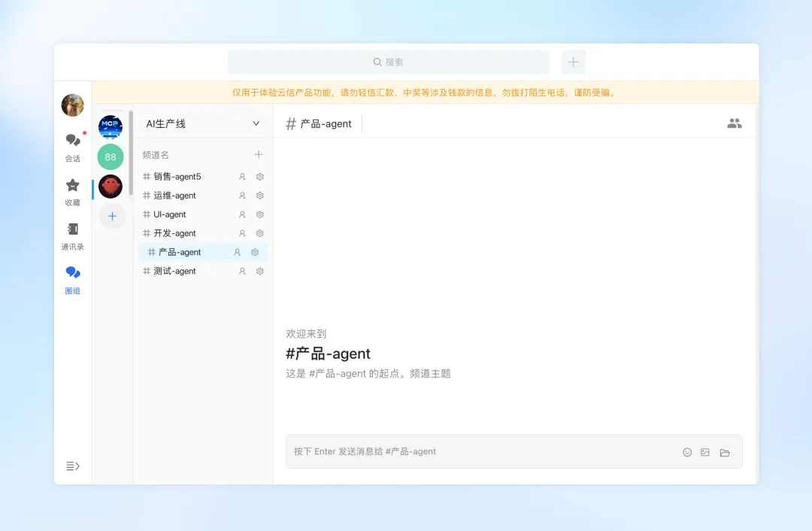The image size is (812, 531).
Task: Open members of 产品-agent channel
Action: (237, 252)
